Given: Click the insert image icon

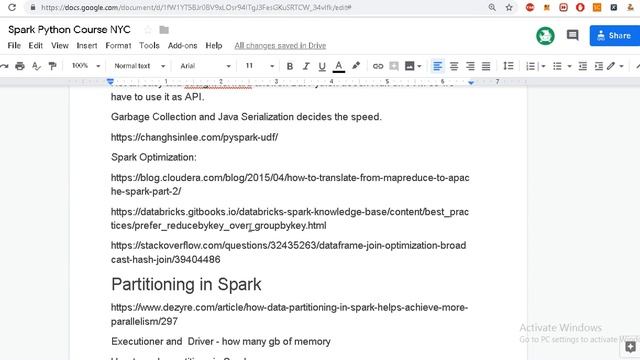Looking at the screenshot, I should pyautogui.click(x=409, y=66).
